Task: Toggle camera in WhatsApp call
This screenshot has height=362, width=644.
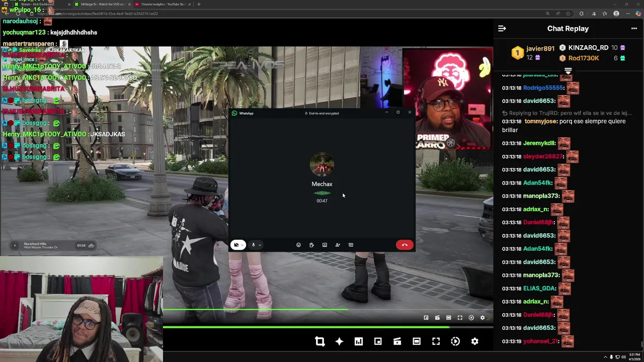Action: click(x=236, y=245)
